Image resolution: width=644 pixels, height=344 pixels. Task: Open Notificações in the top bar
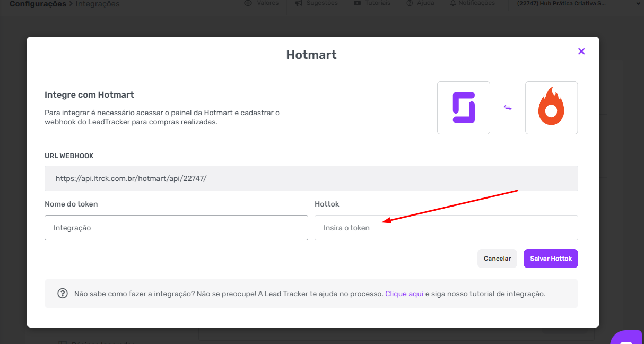point(472,3)
